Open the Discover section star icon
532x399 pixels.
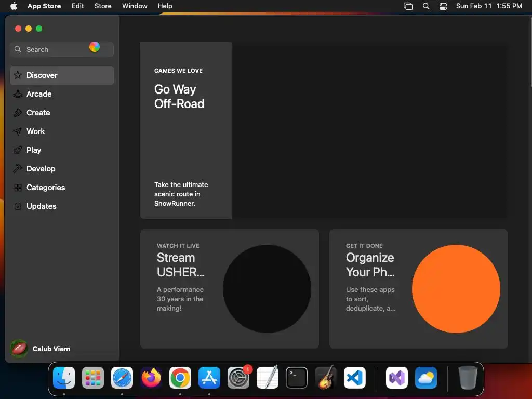[18, 75]
